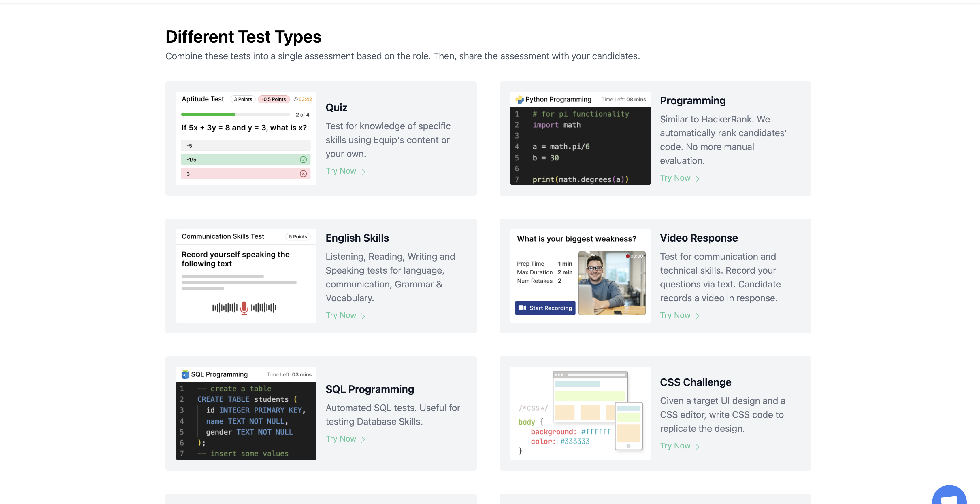
Task: Click 'CREATE TABLE students (' code line
Action: [x=247, y=399]
